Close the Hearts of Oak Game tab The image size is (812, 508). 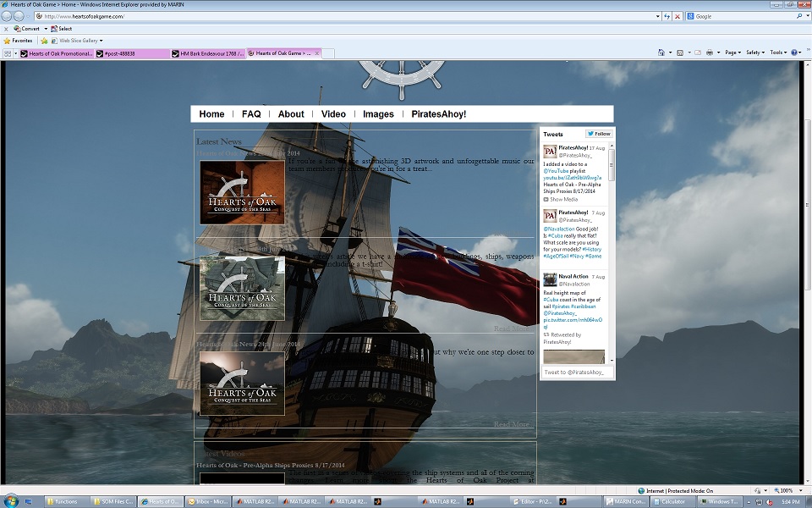[x=317, y=52]
